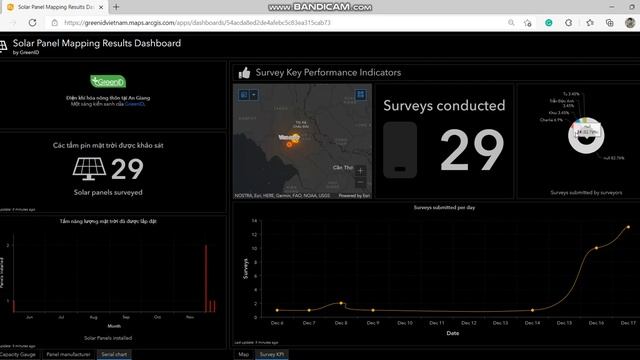The height and width of the screenshot is (360, 640).
Task: Zoom in on the map
Action: 360,171
